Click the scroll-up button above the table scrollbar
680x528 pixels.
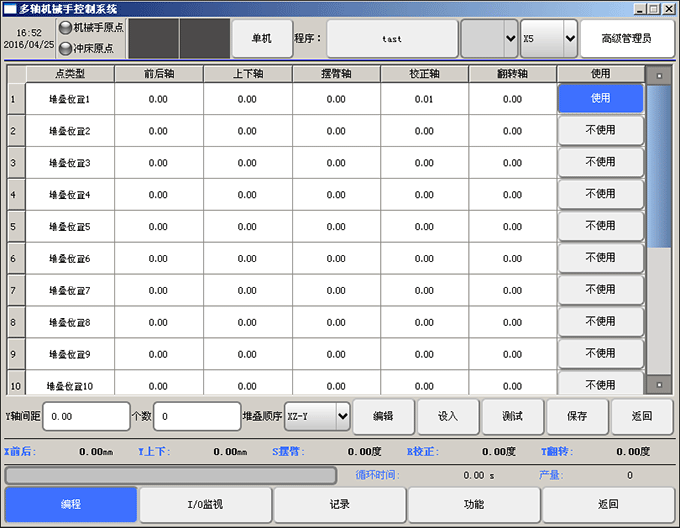658,74
